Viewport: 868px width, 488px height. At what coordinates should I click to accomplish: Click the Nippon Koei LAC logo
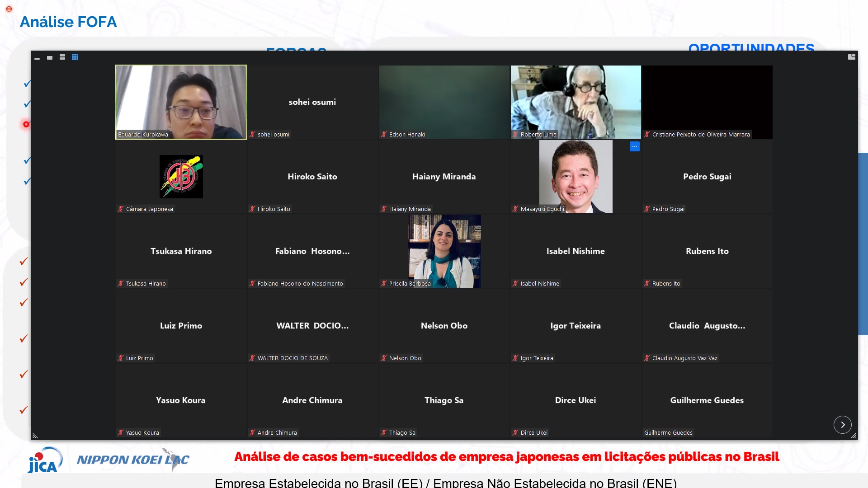(x=133, y=460)
